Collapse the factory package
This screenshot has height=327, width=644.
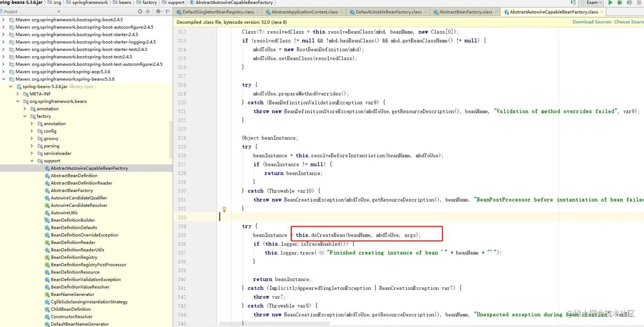25,116
